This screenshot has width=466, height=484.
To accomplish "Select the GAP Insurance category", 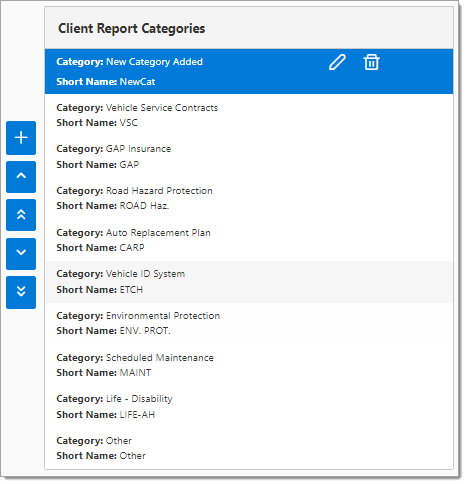I will pos(249,157).
